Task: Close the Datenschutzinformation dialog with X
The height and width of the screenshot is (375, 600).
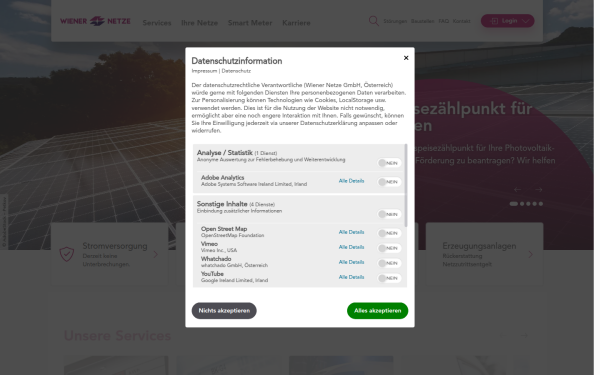Action: [x=406, y=58]
